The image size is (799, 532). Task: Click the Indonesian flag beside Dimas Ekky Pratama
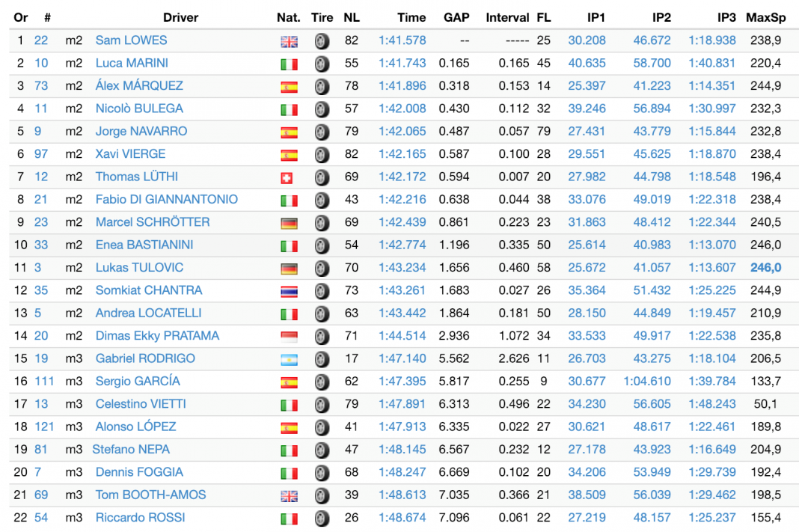(289, 337)
